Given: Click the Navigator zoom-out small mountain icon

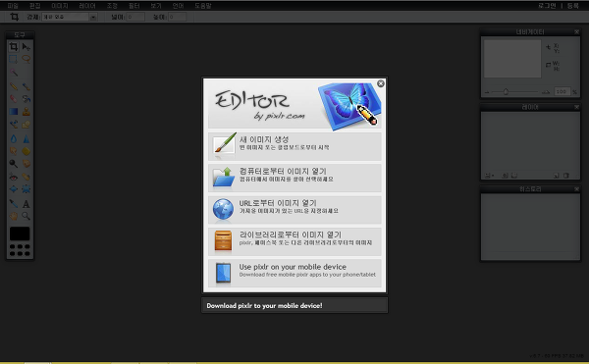Looking at the screenshot, I should click(x=487, y=92).
